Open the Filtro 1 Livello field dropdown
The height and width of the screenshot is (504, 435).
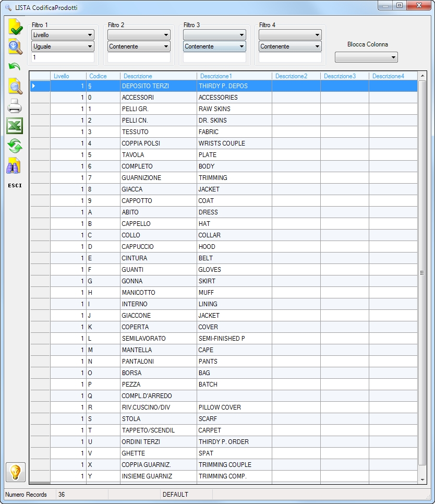63,35
